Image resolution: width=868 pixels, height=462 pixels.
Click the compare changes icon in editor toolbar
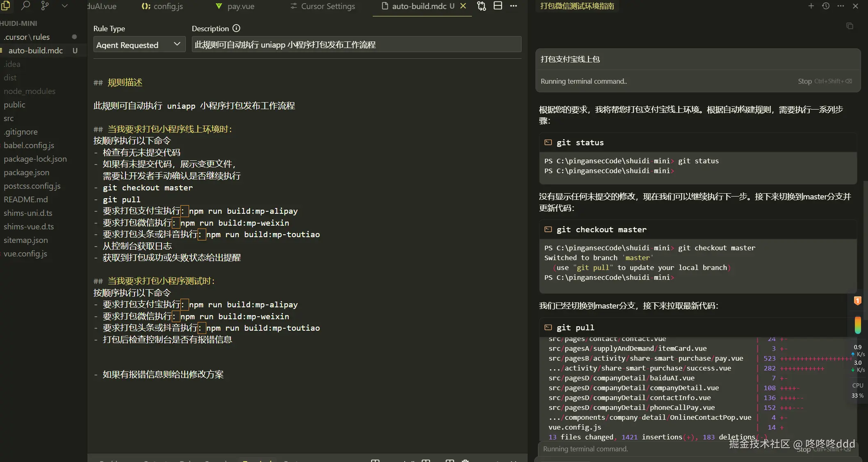[481, 6]
